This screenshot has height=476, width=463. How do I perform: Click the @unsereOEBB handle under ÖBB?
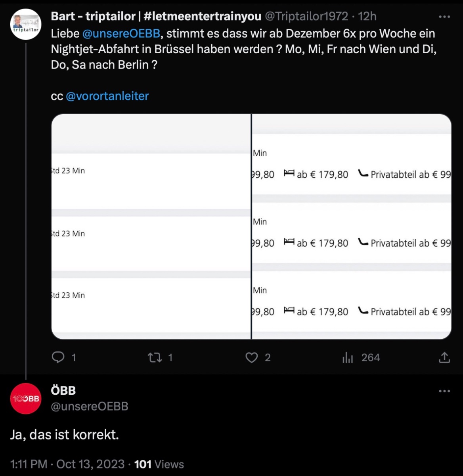(x=90, y=406)
